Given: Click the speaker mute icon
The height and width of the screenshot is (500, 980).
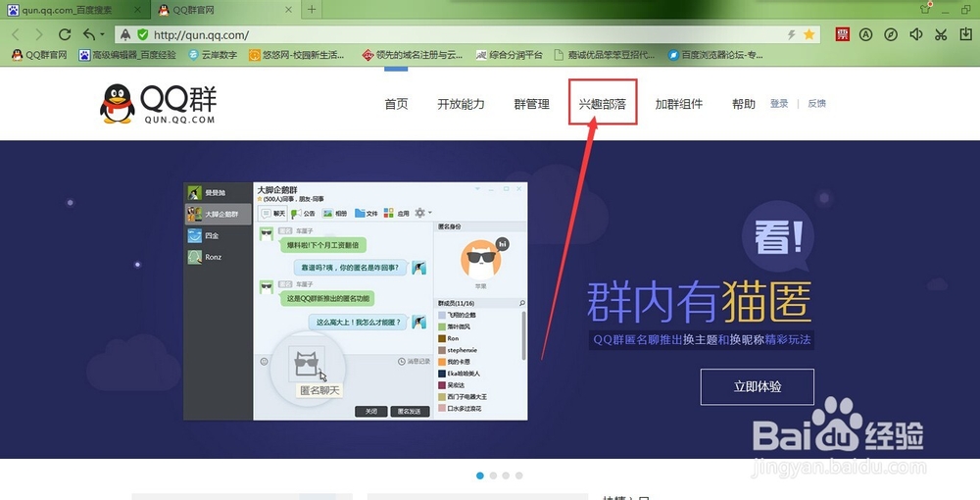Looking at the screenshot, I should (x=916, y=34).
